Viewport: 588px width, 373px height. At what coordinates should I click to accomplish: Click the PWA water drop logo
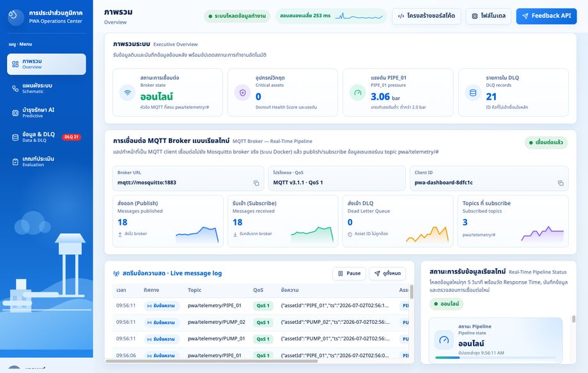pos(16,17)
